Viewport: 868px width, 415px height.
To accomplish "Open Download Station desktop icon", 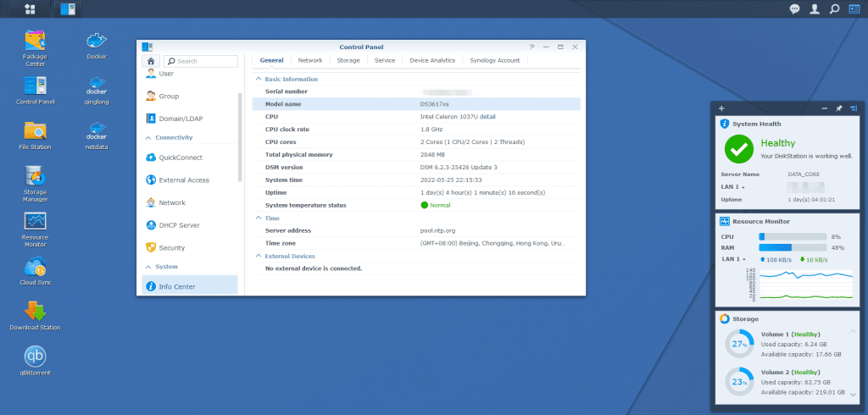I will (x=35, y=316).
